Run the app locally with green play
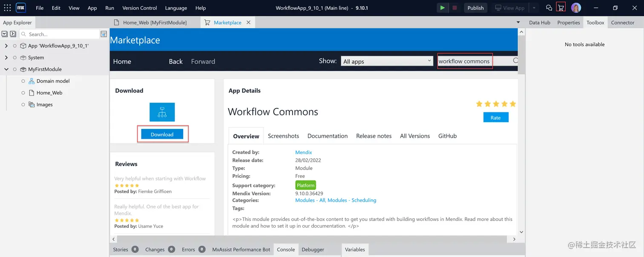The height and width of the screenshot is (257, 644). click(443, 8)
